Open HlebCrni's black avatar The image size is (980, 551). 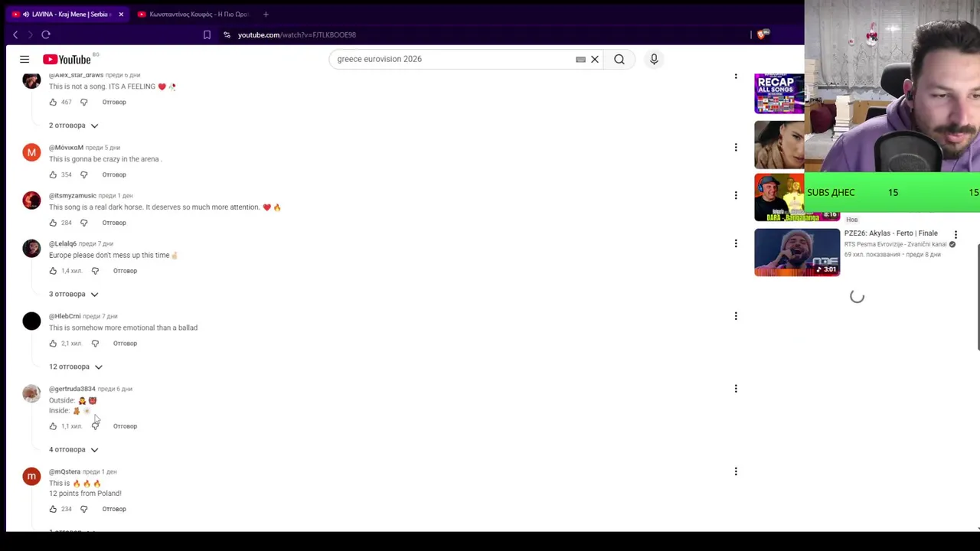click(x=31, y=321)
